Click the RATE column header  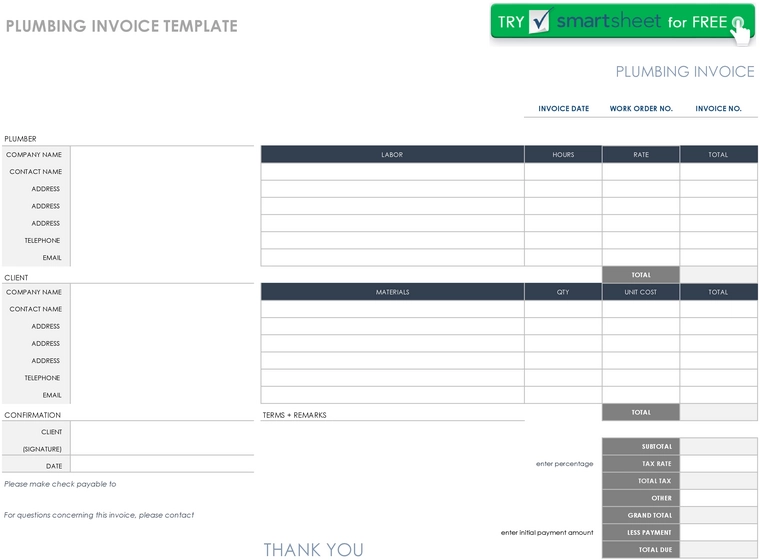[641, 154]
